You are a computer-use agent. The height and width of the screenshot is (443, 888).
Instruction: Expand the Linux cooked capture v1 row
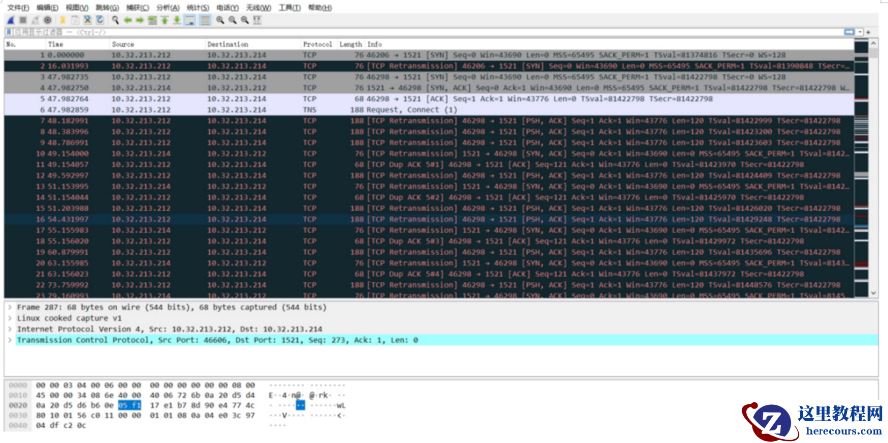[10, 318]
